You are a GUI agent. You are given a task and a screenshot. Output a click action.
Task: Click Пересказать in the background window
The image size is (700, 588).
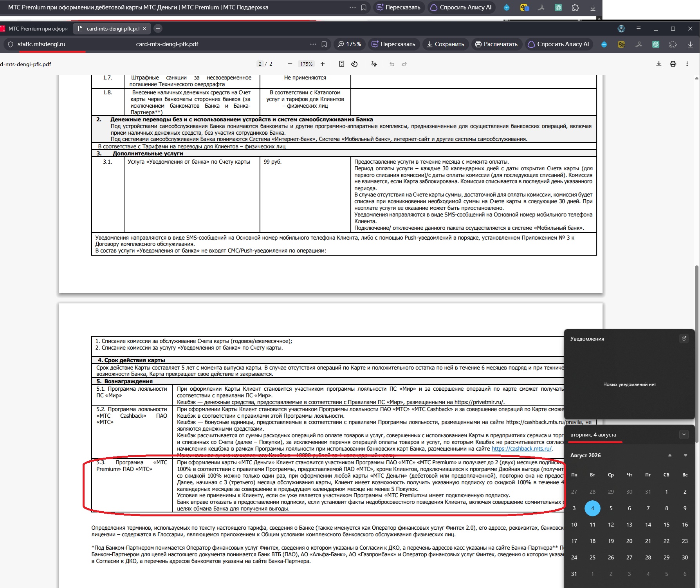coord(399,7)
